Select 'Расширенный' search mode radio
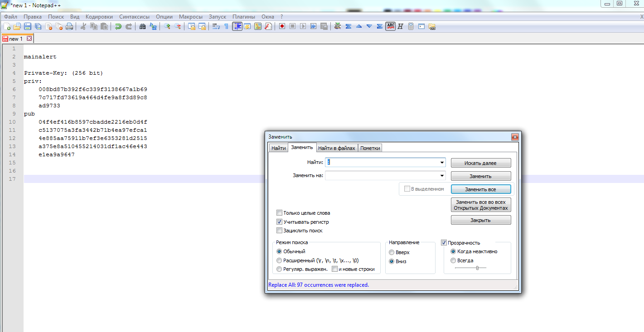Image resolution: width=644 pixels, height=332 pixels. pos(279,260)
